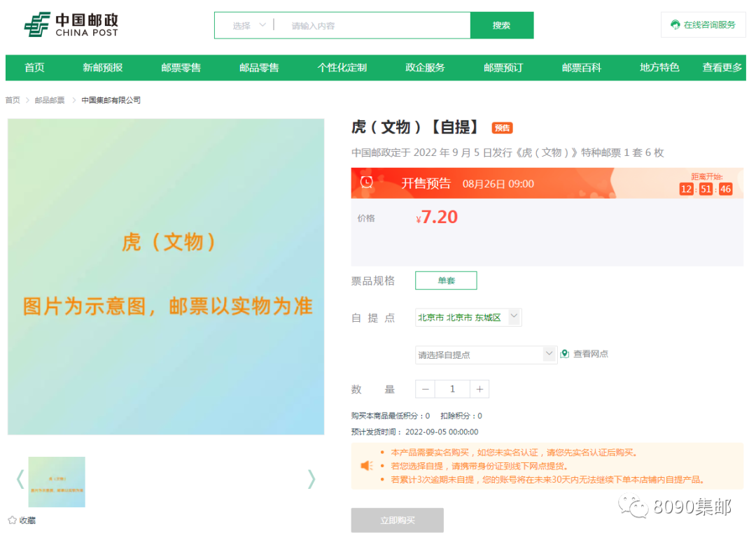The height and width of the screenshot is (540, 756).
Task: Click the orange 预售 tag
Action: point(502,127)
